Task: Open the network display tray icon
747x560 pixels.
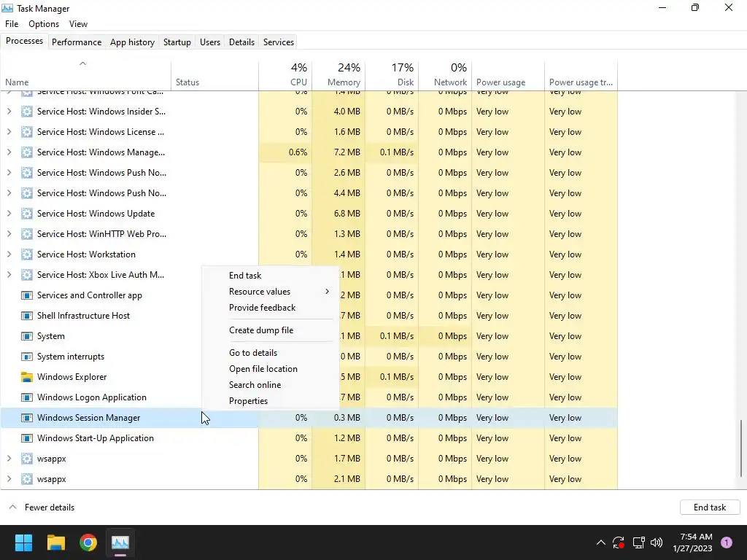Action: pos(638,542)
